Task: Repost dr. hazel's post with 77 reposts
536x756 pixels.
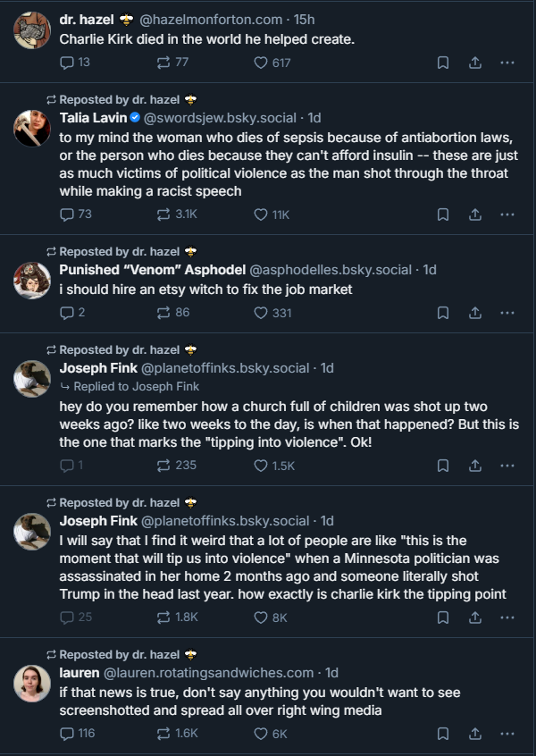Action: pyautogui.click(x=164, y=63)
